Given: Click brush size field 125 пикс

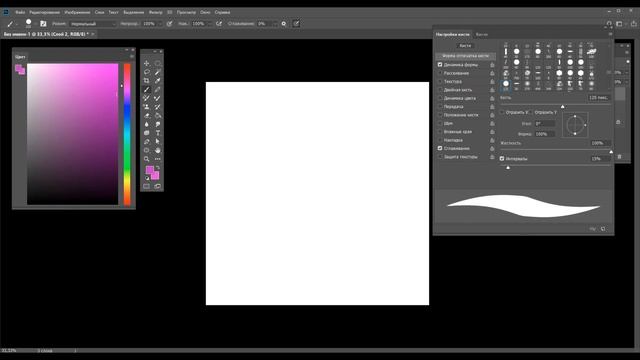Looking at the screenshot, I should (598, 98).
